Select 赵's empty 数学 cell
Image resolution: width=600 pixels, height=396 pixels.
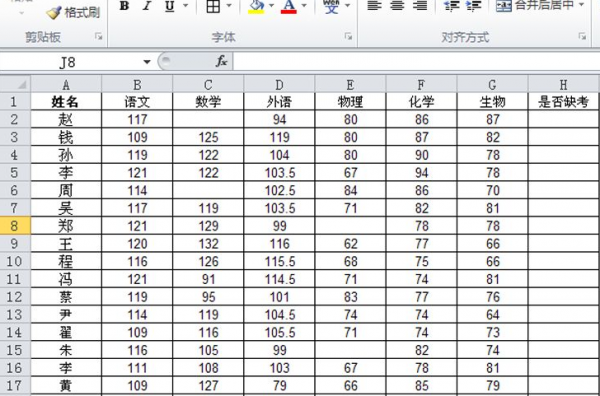pyautogui.click(x=208, y=119)
